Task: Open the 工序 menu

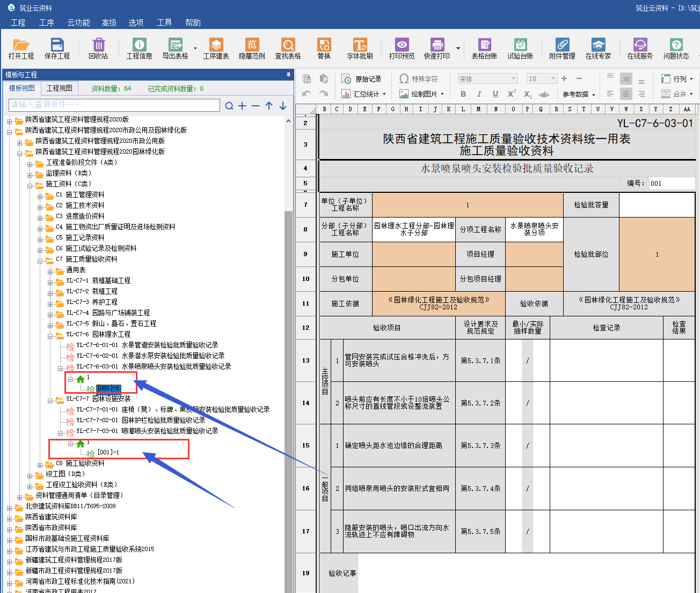Action: click(x=47, y=23)
